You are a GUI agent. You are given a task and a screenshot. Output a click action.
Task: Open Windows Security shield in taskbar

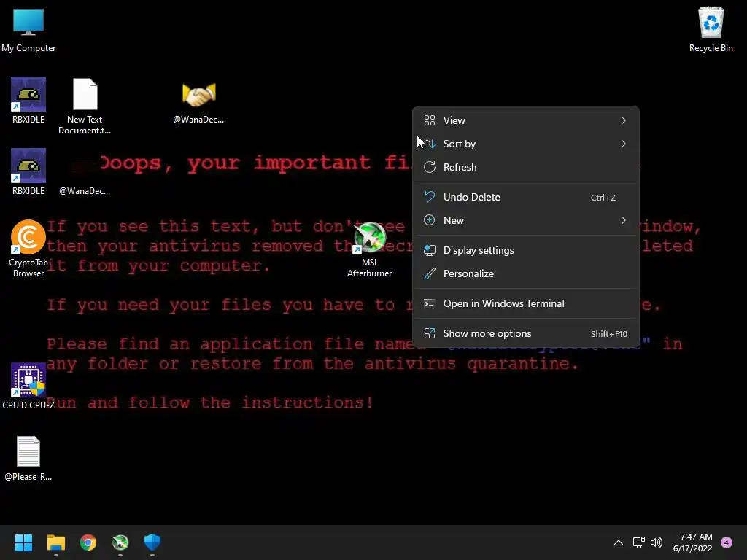click(x=152, y=542)
